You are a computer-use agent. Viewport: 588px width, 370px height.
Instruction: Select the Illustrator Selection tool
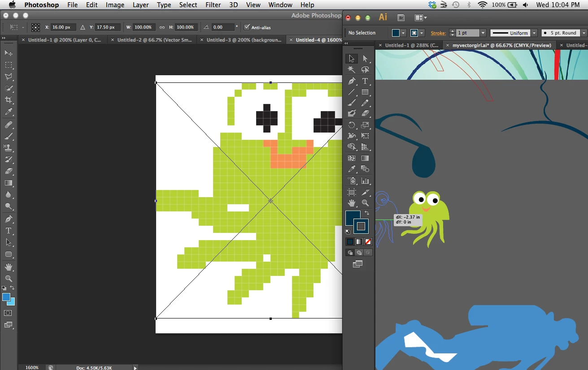(352, 59)
